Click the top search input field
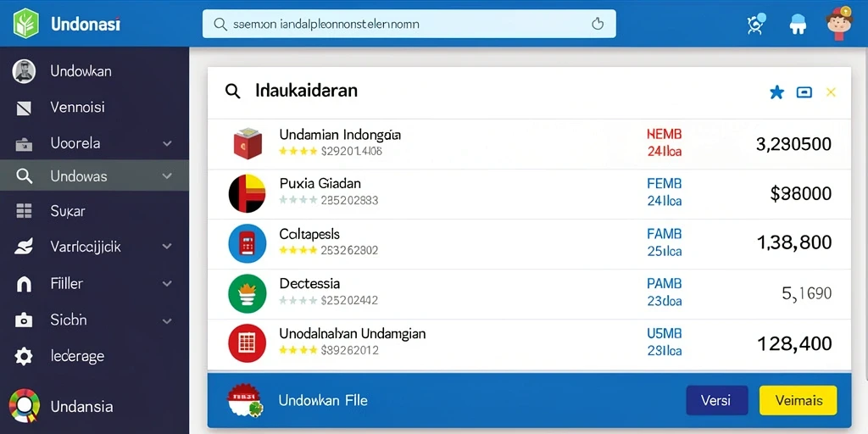Screen dimensions: 868x434 (x=409, y=24)
